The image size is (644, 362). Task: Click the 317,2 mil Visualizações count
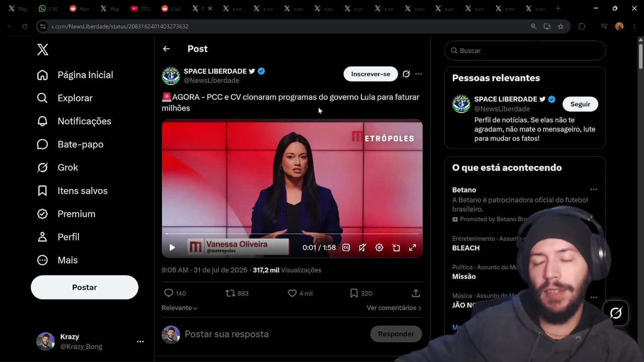click(x=287, y=270)
